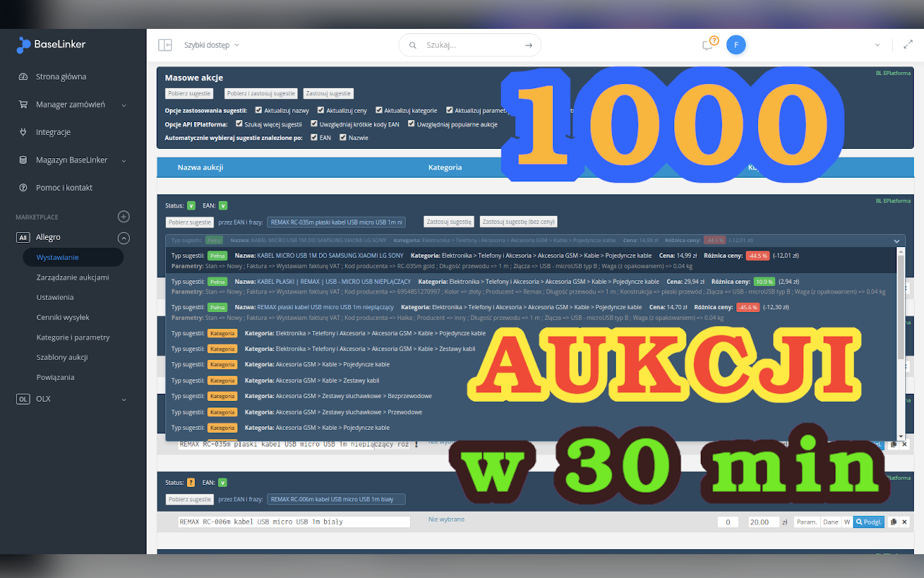This screenshot has width=924, height=578.
Task: Collapse the suggestions dropdown arrow
Action: tap(897, 241)
